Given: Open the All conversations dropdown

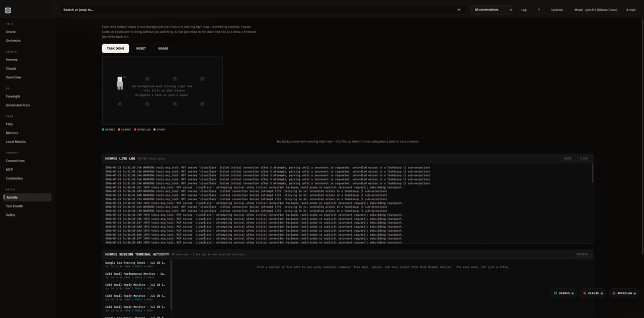Looking at the screenshot, I should click(492, 10).
